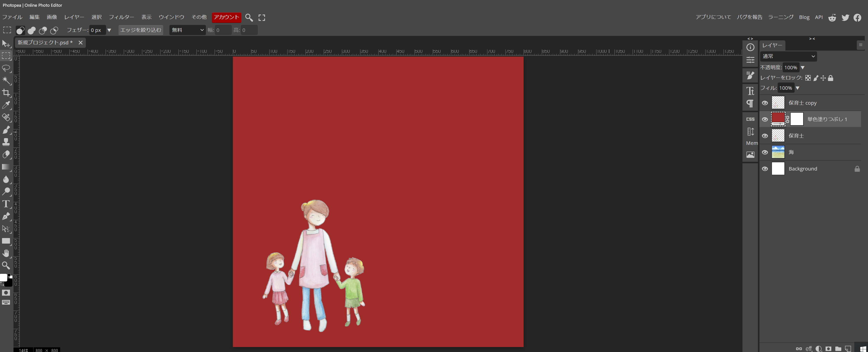This screenshot has width=868, height=352.
Task: Select the Eraser tool
Action: (x=6, y=155)
